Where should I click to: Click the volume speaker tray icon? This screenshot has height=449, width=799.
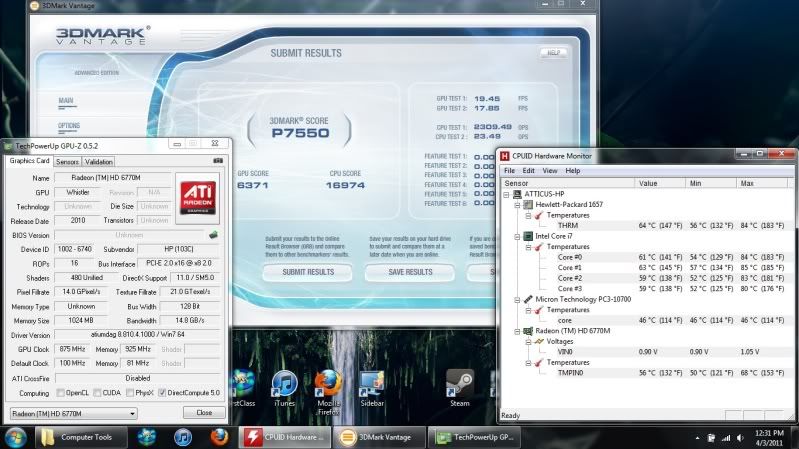point(740,438)
